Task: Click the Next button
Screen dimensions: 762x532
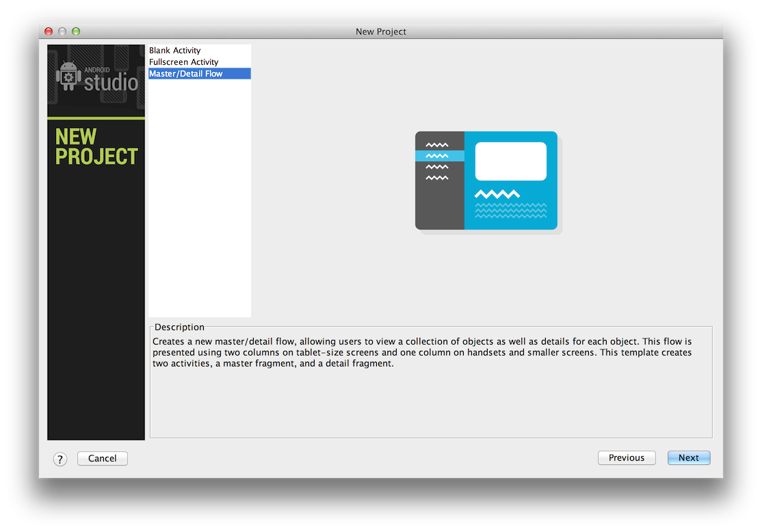Action: point(689,457)
